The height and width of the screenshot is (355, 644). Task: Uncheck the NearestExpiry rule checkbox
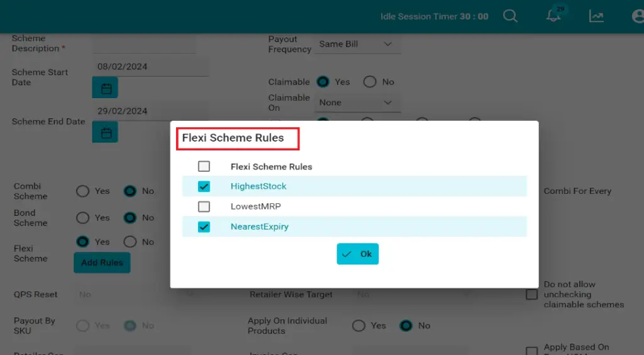coord(204,227)
